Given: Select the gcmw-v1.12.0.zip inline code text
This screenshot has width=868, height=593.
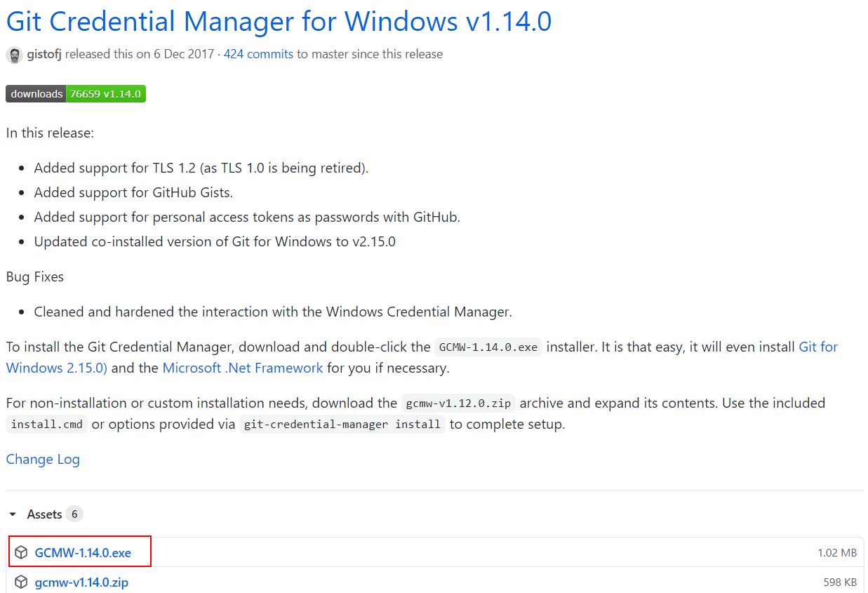Looking at the screenshot, I should 460,404.
